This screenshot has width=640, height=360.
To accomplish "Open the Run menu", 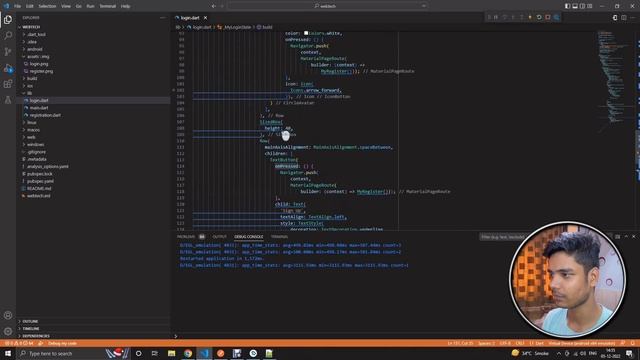I will (x=90, y=6).
